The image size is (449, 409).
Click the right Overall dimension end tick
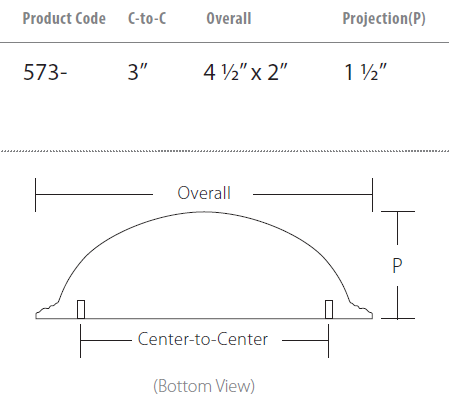click(x=372, y=195)
